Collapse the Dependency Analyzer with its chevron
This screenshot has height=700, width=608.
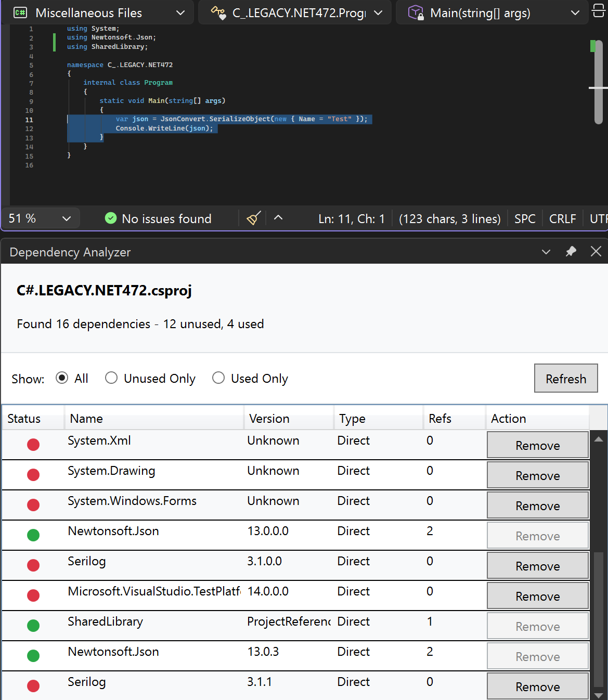tap(546, 252)
